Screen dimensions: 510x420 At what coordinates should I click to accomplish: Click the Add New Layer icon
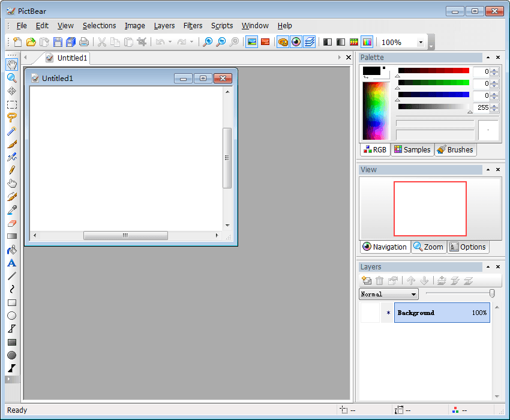(367, 281)
